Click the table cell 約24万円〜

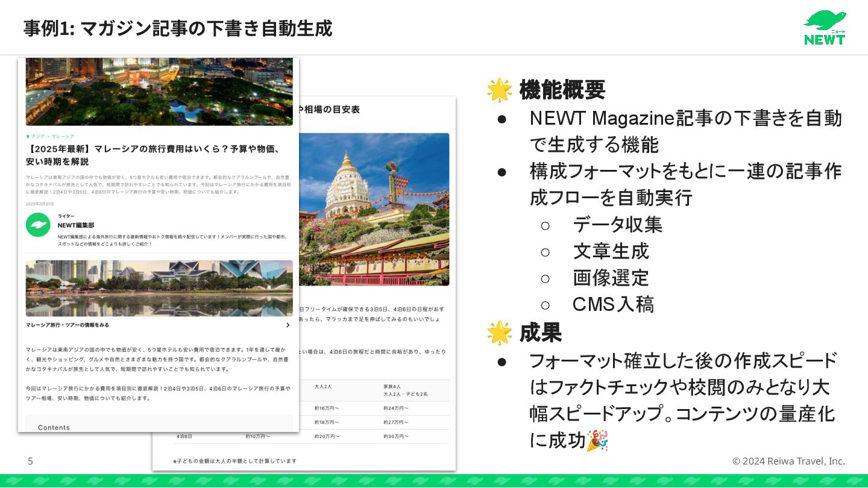point(395,408)
